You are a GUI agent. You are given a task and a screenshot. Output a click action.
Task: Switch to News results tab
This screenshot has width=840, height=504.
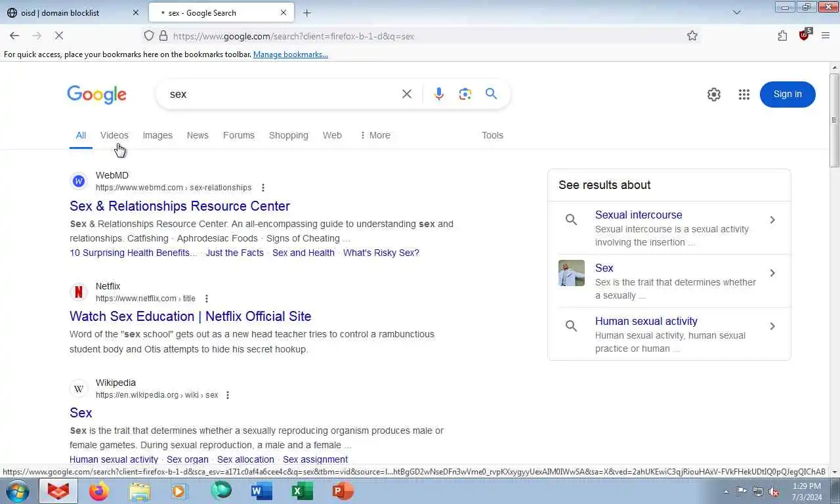198,135
